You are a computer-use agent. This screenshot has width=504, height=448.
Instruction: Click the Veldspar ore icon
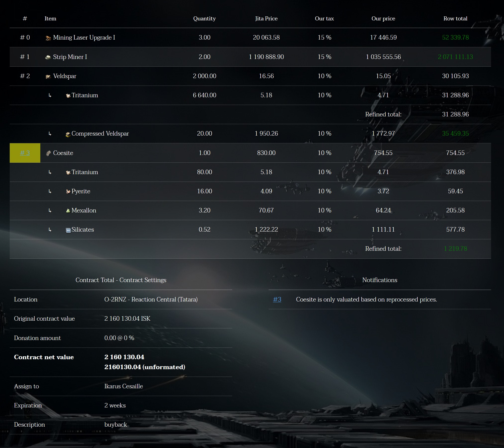(x=48, y=77)
